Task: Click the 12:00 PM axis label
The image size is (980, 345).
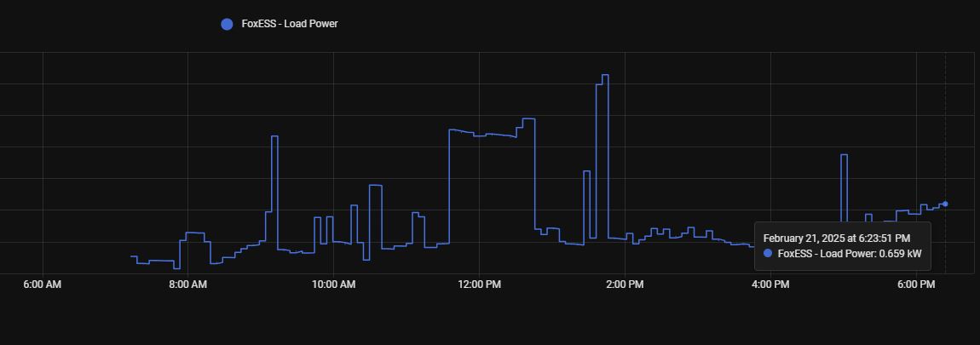Action: coord(479,285)
